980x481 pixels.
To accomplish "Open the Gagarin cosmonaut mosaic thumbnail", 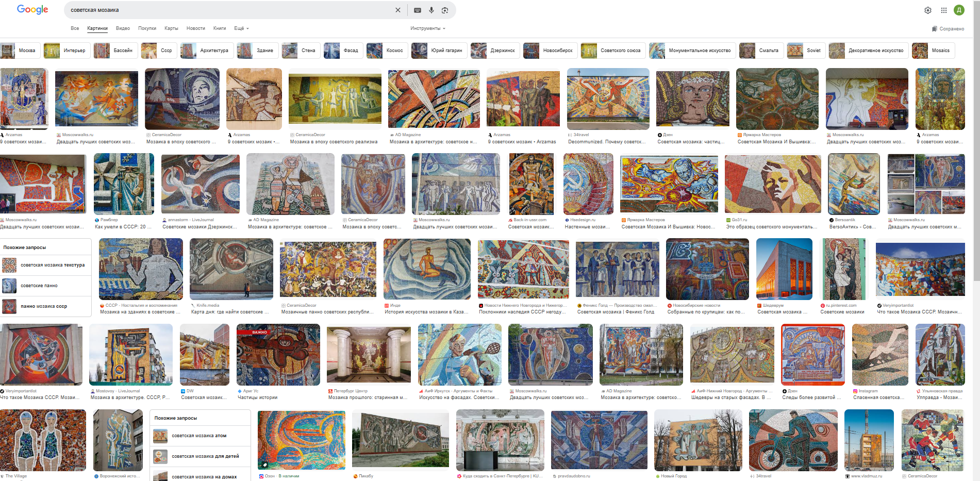I will point(182,99).
